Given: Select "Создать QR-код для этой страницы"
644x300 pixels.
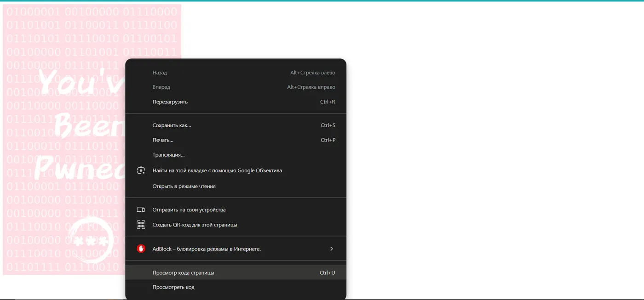Looking at the screenshot, I should (236, 225).
